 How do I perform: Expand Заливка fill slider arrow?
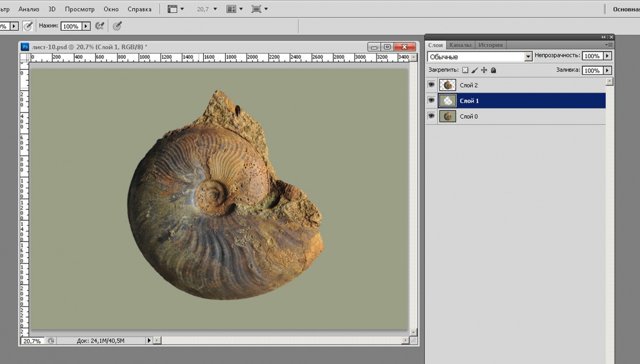coord(607,70)
